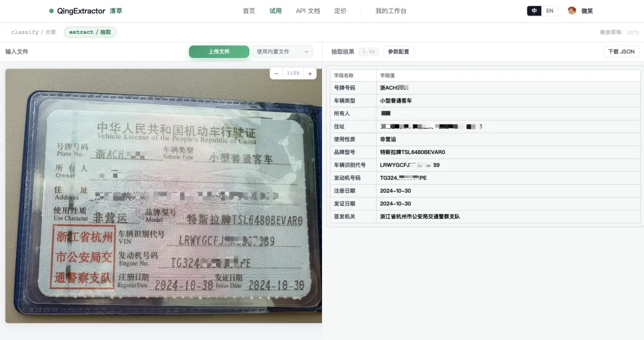Select the 住址 field name cell
The image size is (644, 340).
click(353, 126)
